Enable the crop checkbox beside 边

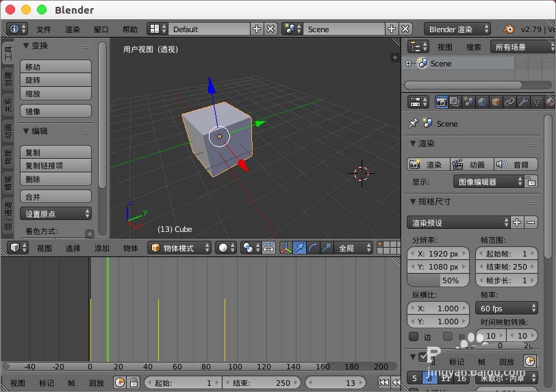[448, 337]
